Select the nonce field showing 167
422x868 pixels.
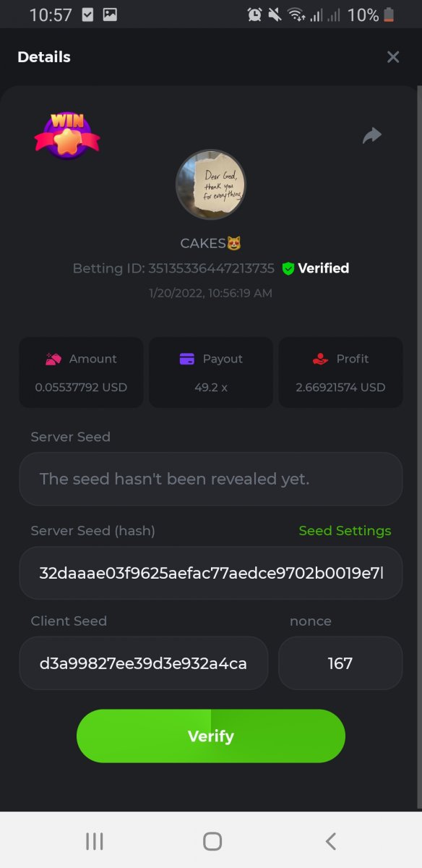(340, 663)
